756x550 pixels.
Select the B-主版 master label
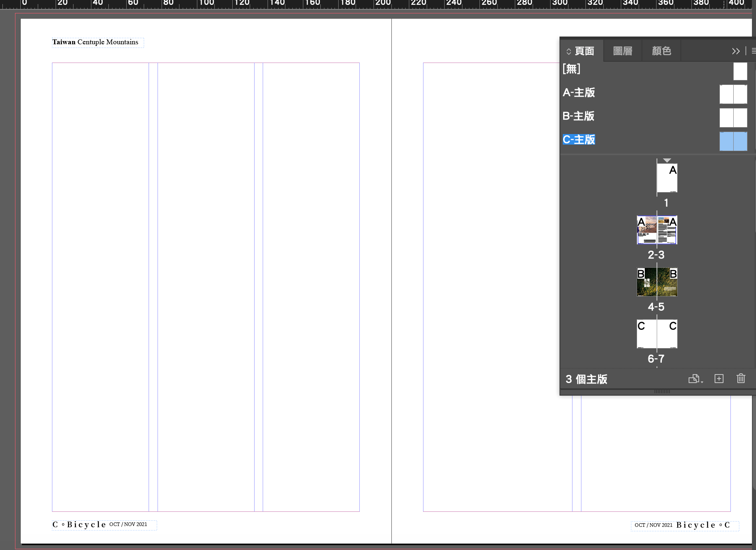click(578, 116)
